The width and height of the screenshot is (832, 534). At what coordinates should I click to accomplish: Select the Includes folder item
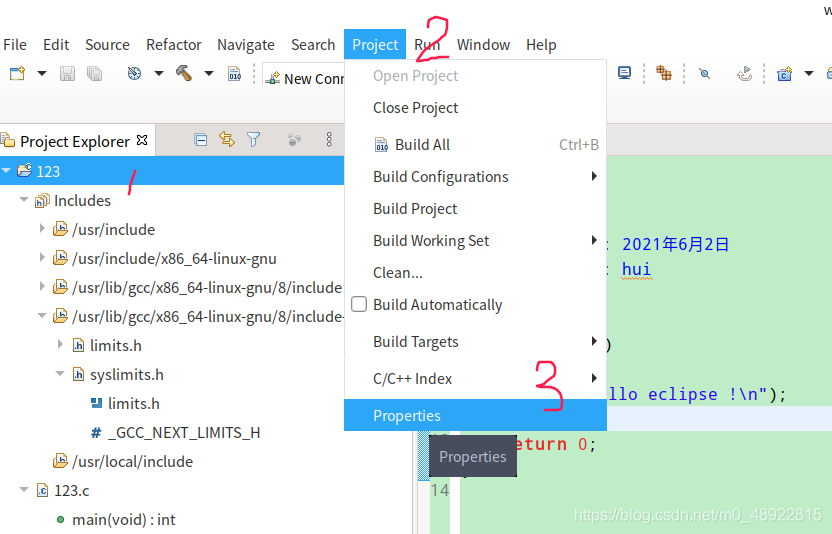(x=82, y=201)
